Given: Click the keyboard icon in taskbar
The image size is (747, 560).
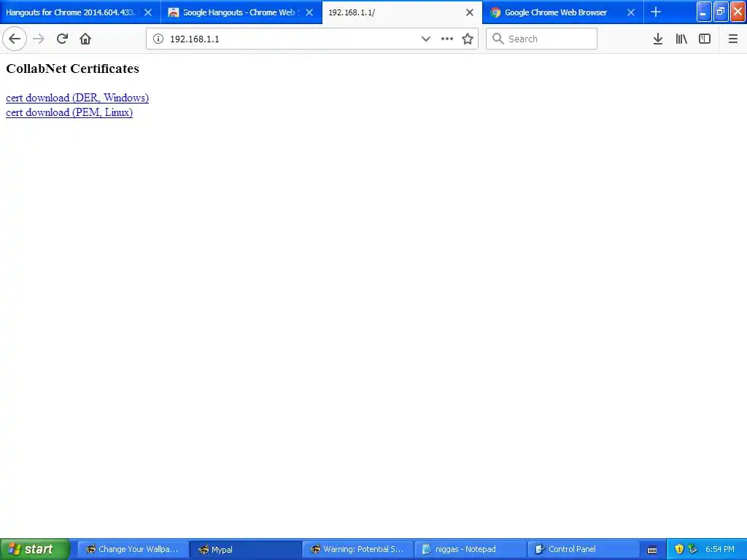Looking at the screenshot, I should click(652, 550).
